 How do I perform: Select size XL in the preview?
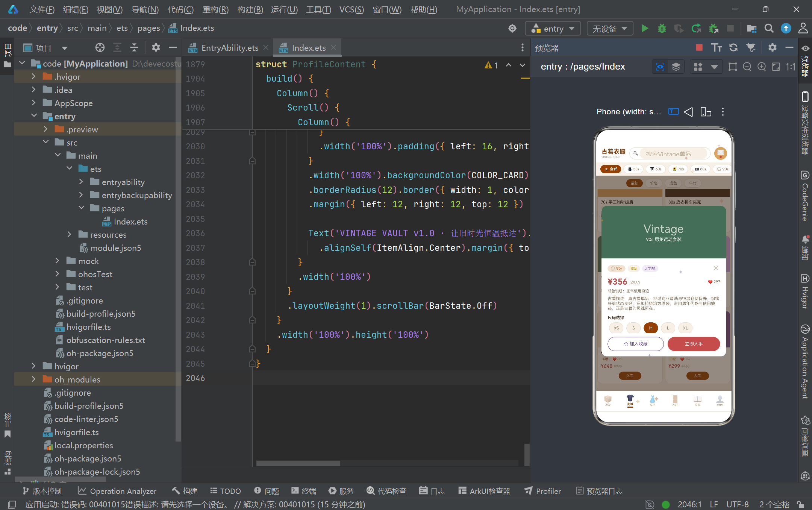tap(685, 328)
